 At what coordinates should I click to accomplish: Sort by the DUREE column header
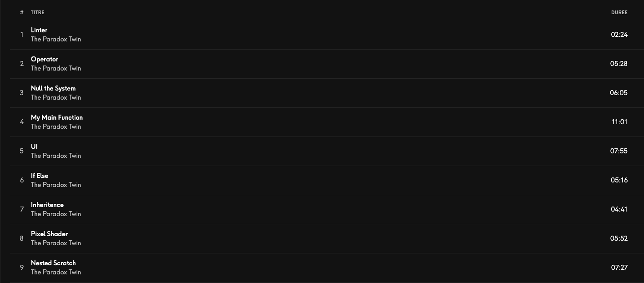click(619, 12)
